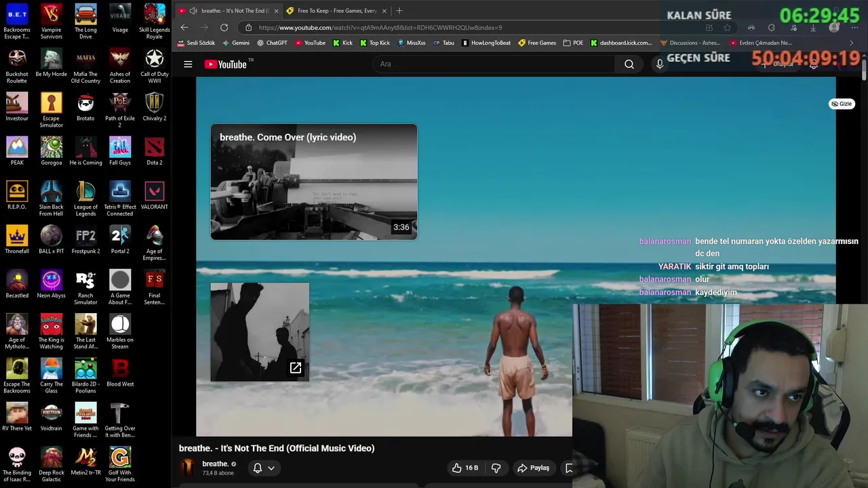Launch Fall Guys desktop shortcut
This screenshot has width=868, height=488.
coord(120,151)
